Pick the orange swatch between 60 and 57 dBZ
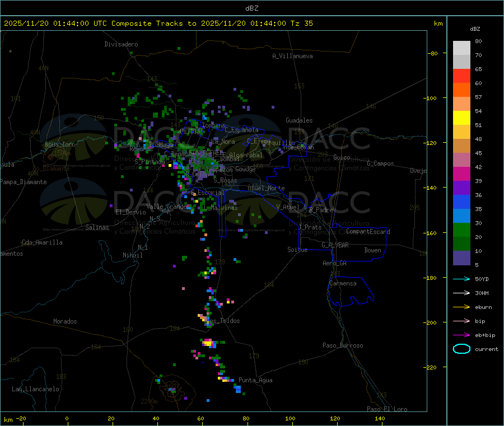Viewport: 504px width, 426px height. pyautogui.click(x=461, y=90)
